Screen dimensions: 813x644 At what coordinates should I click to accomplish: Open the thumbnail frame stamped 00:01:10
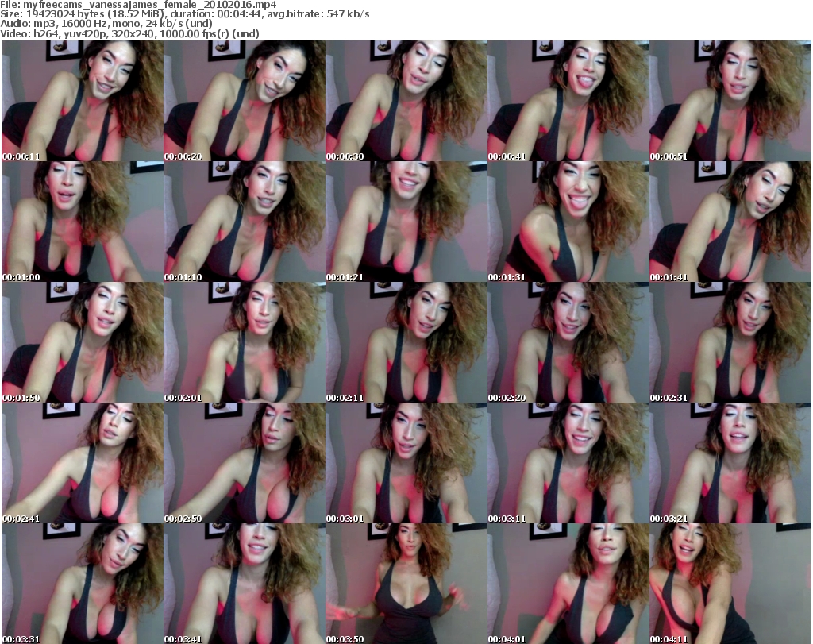pyautogui.click(x=245, y=222)
